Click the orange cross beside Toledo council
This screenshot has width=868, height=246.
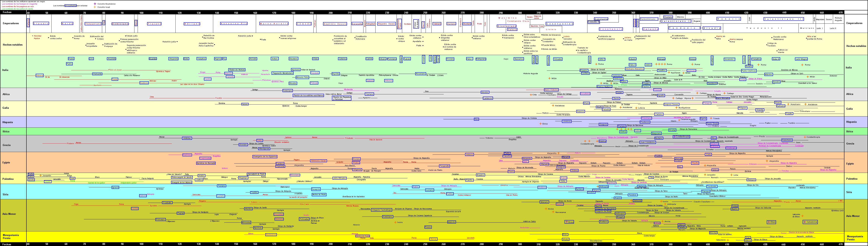click(711, 118)
